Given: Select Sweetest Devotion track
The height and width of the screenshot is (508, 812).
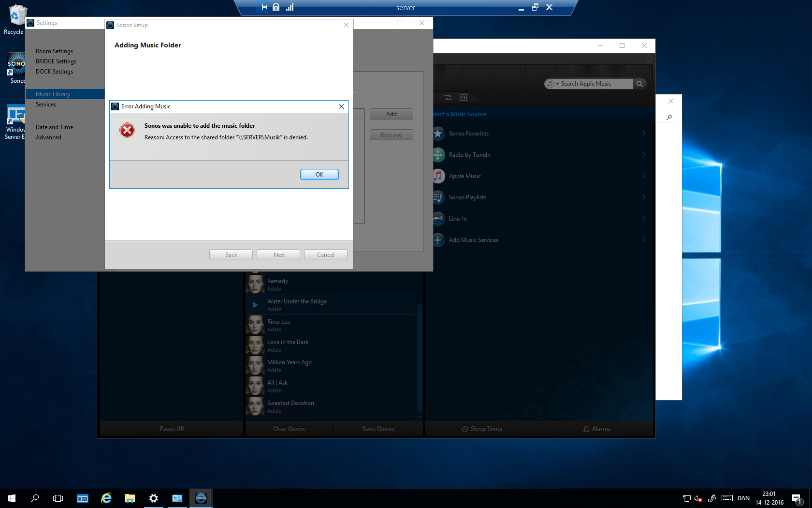Looking at the screenshot, I should [x=330, y=406].
